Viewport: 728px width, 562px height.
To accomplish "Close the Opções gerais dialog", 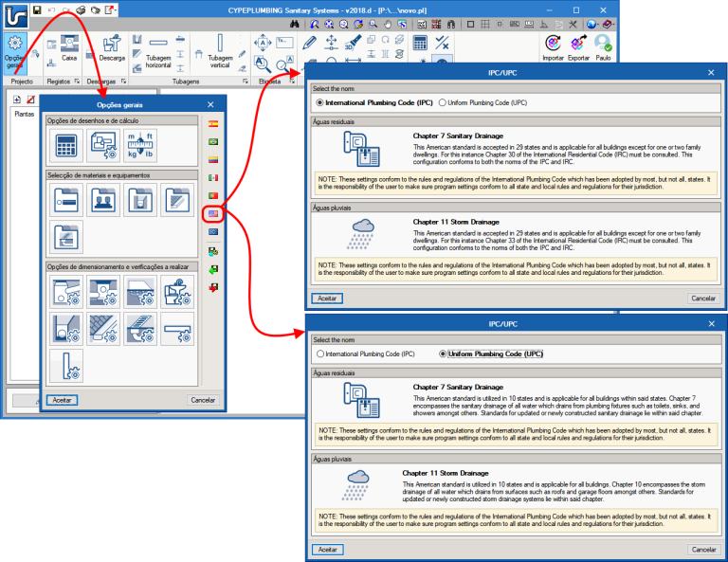I will tap(210, 105).
